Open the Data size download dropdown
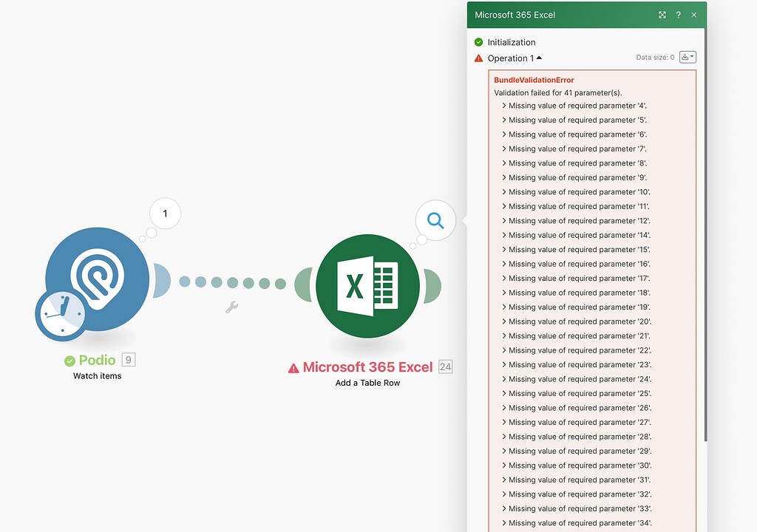The width and height of the screenshot is (757, 532). tap(689, 58)
